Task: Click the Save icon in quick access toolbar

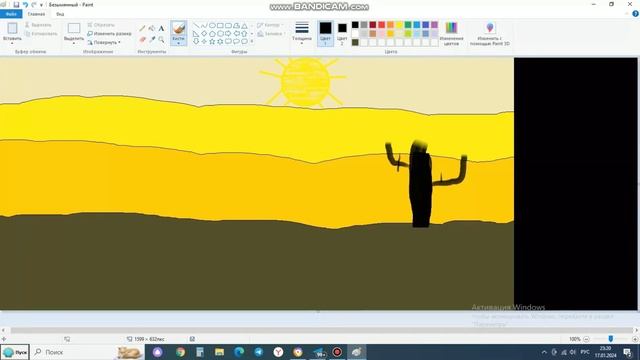Action: pyautogui.click(x=16, y=4)
